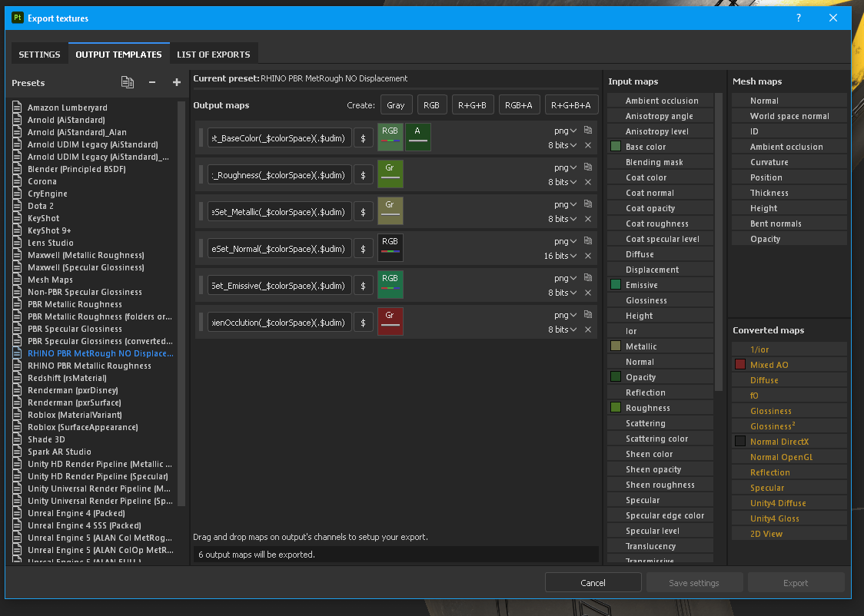Remove the Metallic output map with its X icon
This screenshot has width=864, height=616.
[588, 219]
